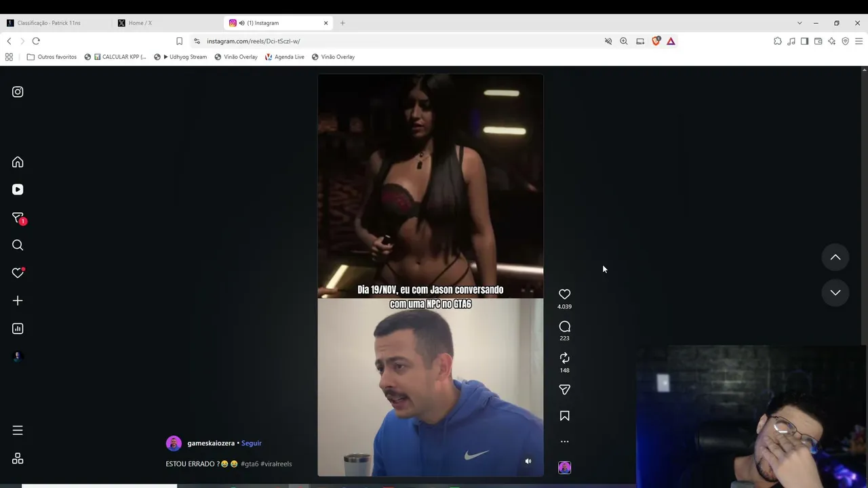View notifications heart in sidebar

18,272
